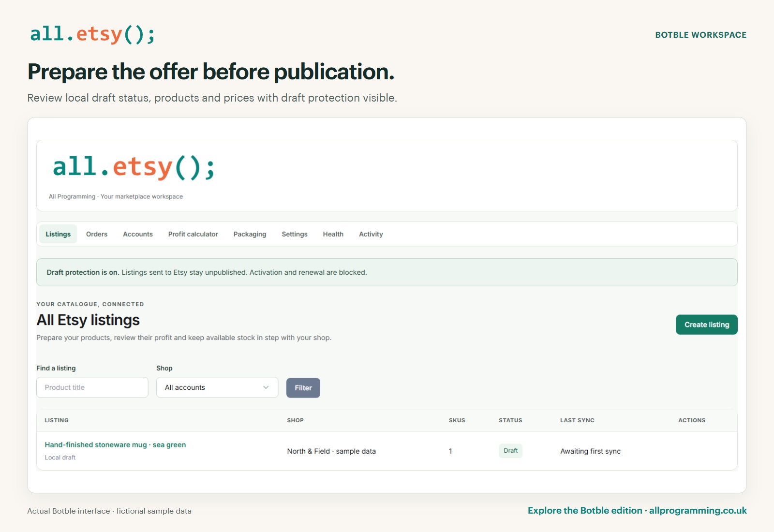View the Health tab

[333, 234]
